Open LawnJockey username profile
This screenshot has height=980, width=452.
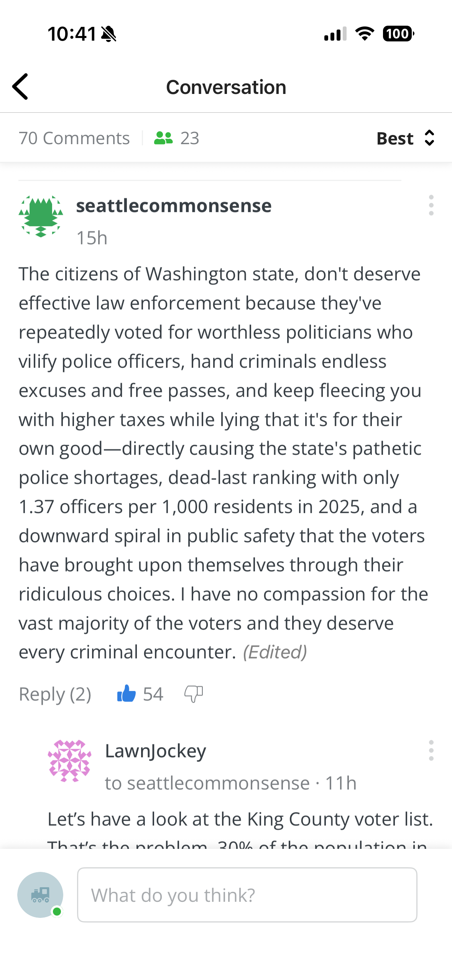[155, 751]
